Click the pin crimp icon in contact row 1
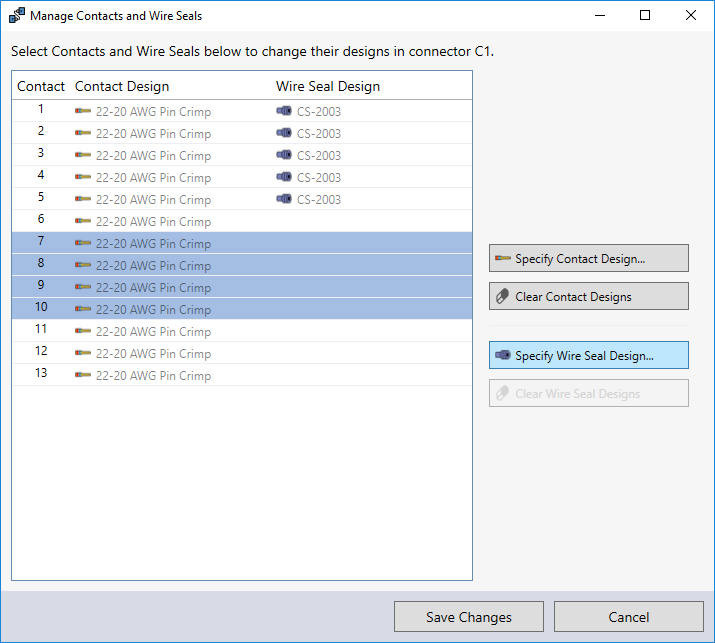715x643 pixels. [x=83, y=111]
